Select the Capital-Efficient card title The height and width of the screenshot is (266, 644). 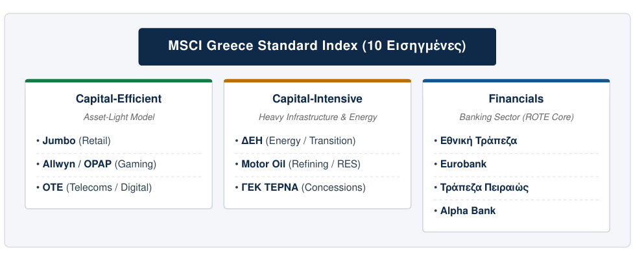click(x=119, y=99)
